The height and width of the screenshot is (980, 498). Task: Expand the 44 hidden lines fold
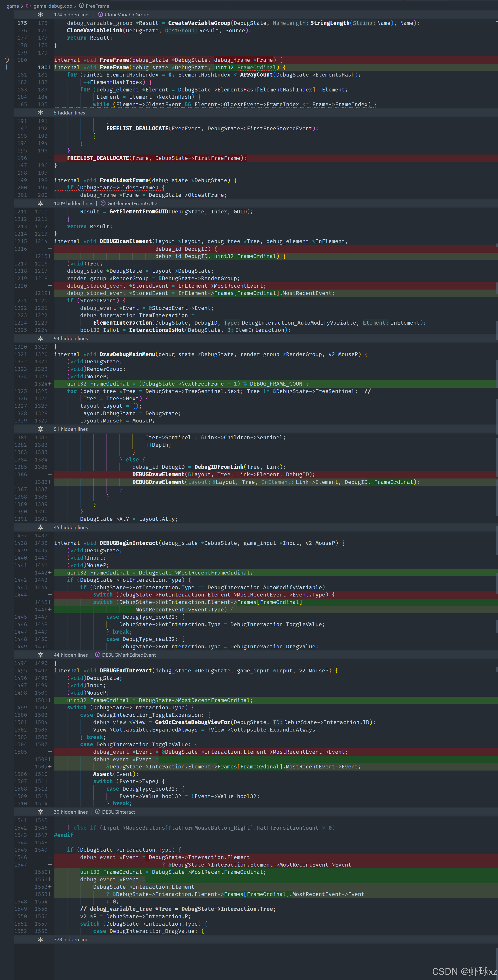pyautogui.click(x=40, y=655)
